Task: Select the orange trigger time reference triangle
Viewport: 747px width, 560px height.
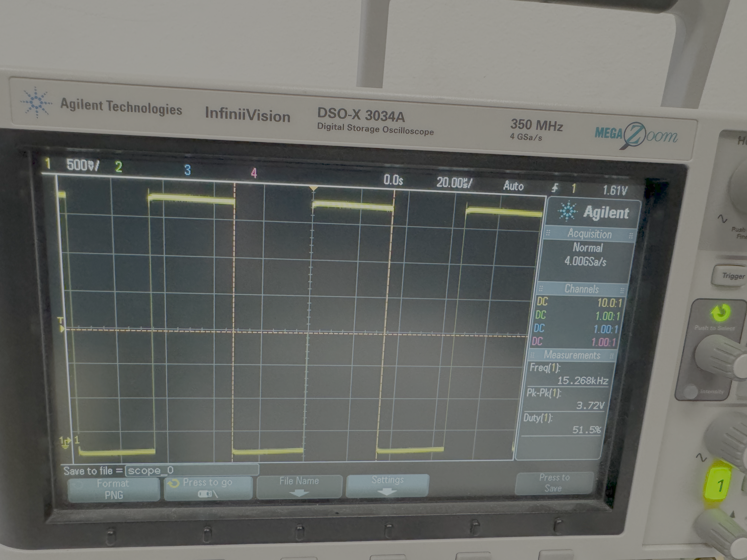Action: [x=314, y=188]
